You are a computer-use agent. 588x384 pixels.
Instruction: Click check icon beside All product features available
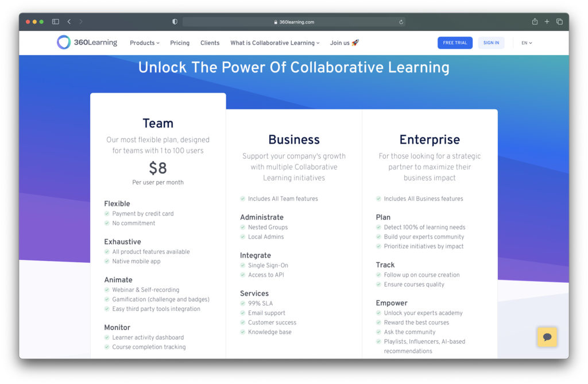pyautogui.click(x=107, y=251)
